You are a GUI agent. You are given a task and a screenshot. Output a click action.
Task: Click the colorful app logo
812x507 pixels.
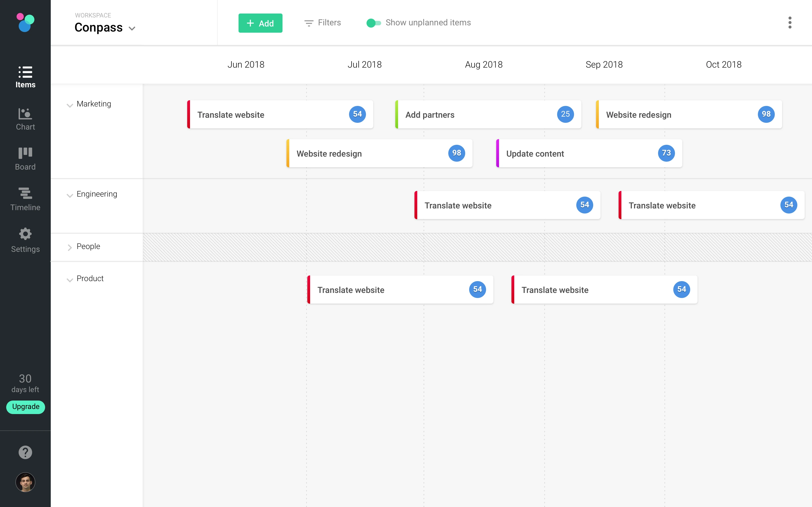click(25, 23)
